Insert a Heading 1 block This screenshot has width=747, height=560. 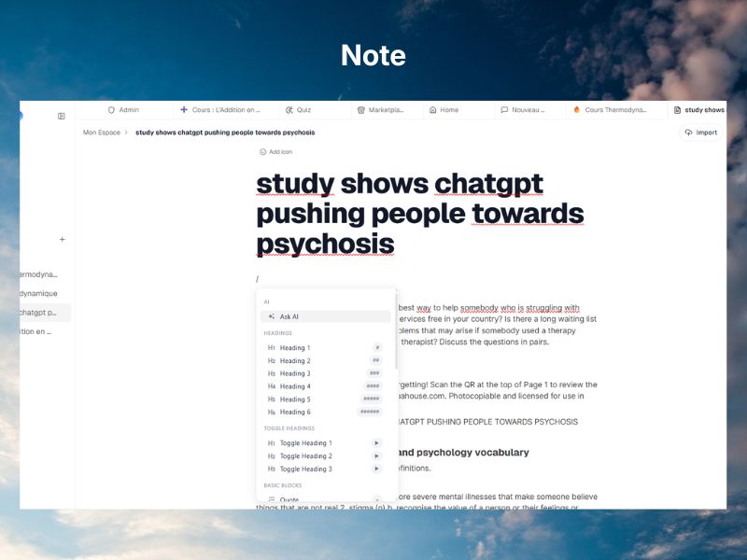(295, 348)
